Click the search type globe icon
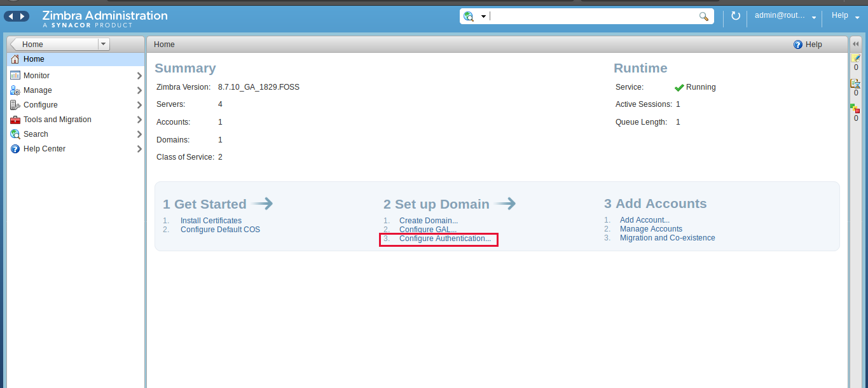Viewport: 868px width, 388px height. (469, 17)
